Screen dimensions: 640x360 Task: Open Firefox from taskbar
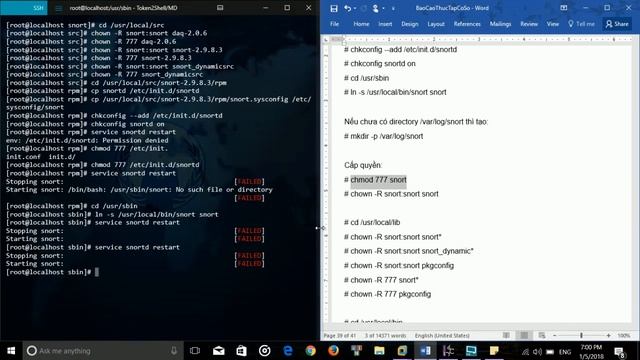point(333,351)
